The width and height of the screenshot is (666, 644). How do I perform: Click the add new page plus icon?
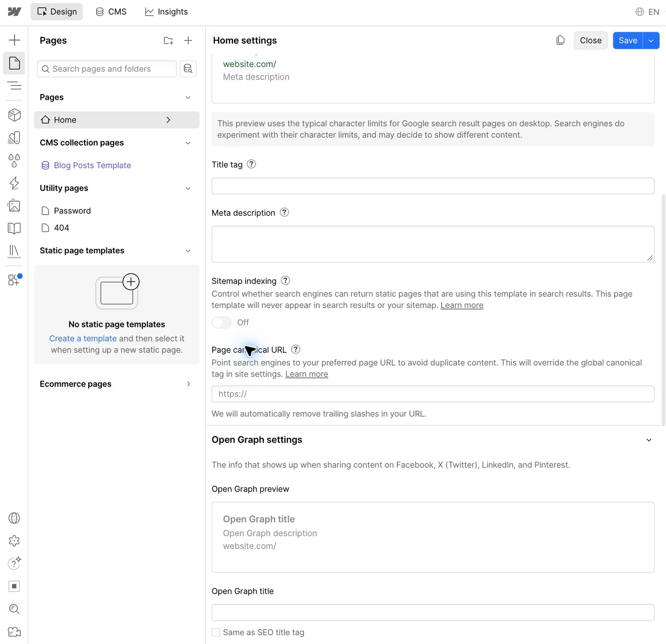188,41
